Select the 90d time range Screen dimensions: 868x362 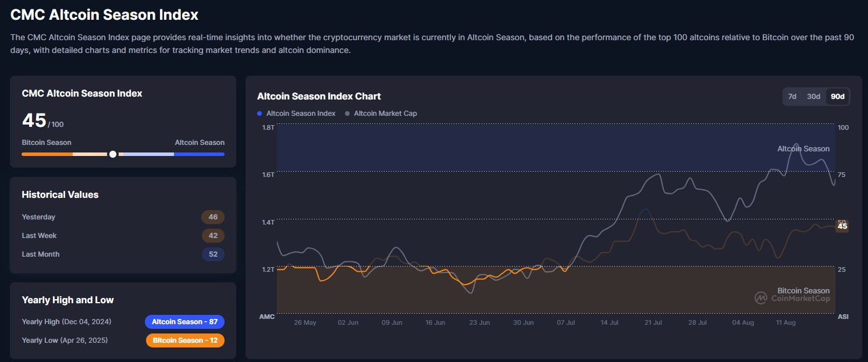[837, 97]
